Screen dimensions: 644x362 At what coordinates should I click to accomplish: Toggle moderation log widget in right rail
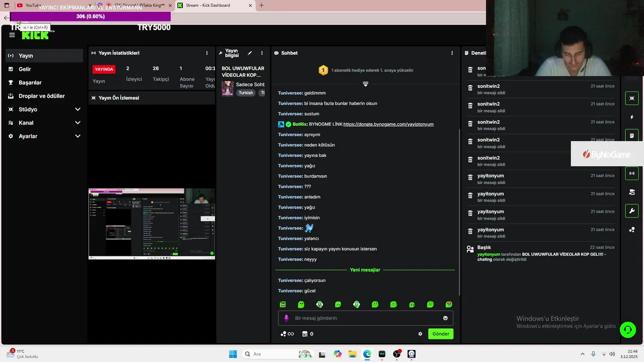(632, 136)
